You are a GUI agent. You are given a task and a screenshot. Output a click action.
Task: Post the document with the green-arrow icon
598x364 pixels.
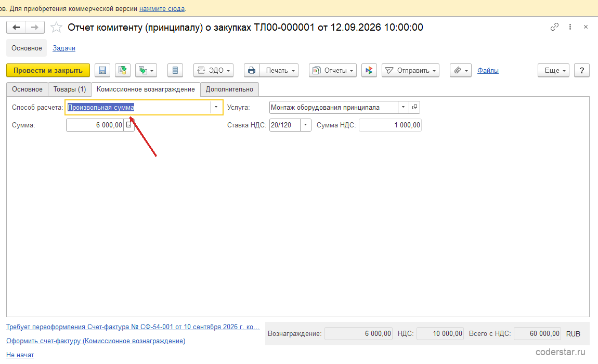coord(122,70)
